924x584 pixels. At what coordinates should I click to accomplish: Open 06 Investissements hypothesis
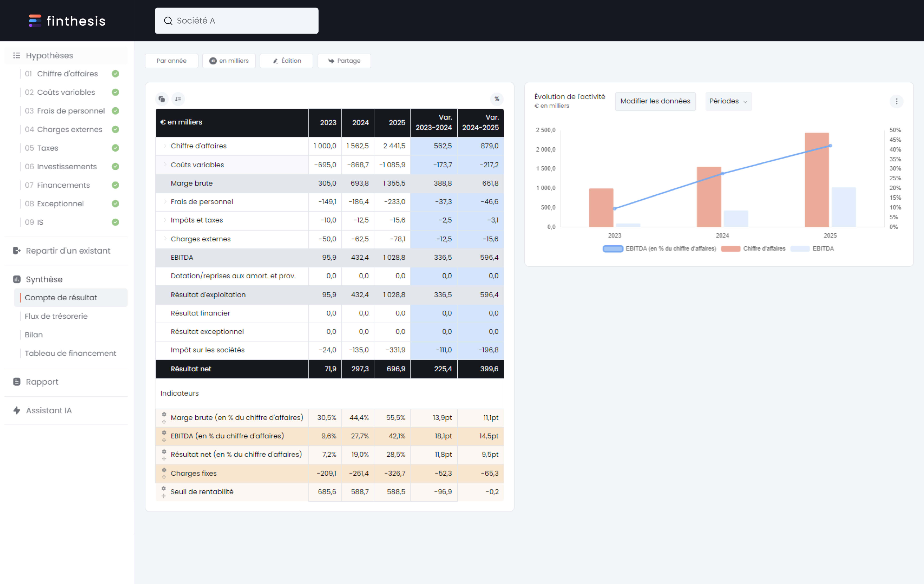(61, 167)
